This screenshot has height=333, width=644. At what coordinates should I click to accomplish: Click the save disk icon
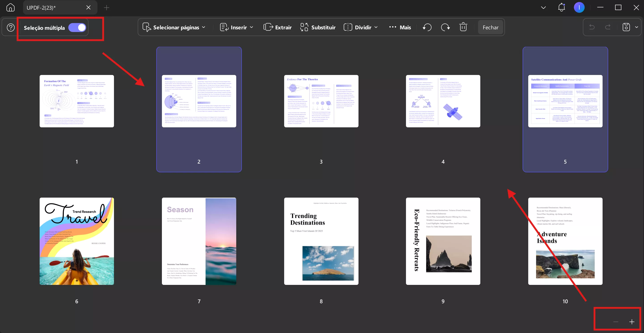[x=626, y=27]
